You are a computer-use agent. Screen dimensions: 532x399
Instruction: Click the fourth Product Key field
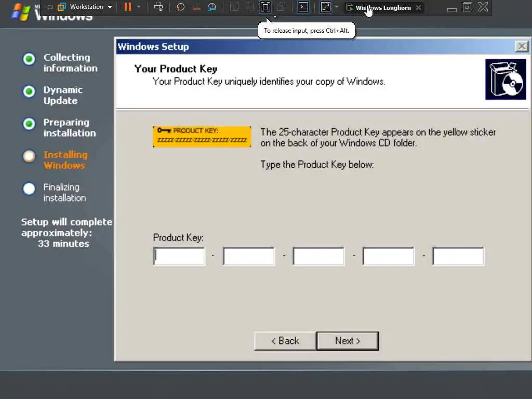[389, 256]
